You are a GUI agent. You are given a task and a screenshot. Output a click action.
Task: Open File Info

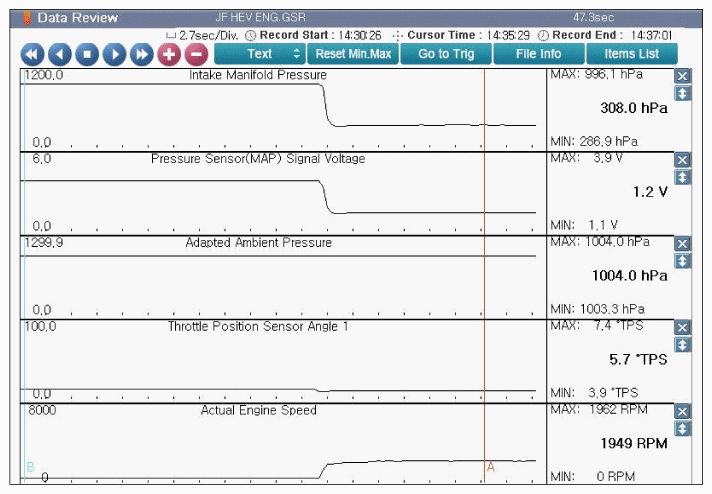point(538,54)
